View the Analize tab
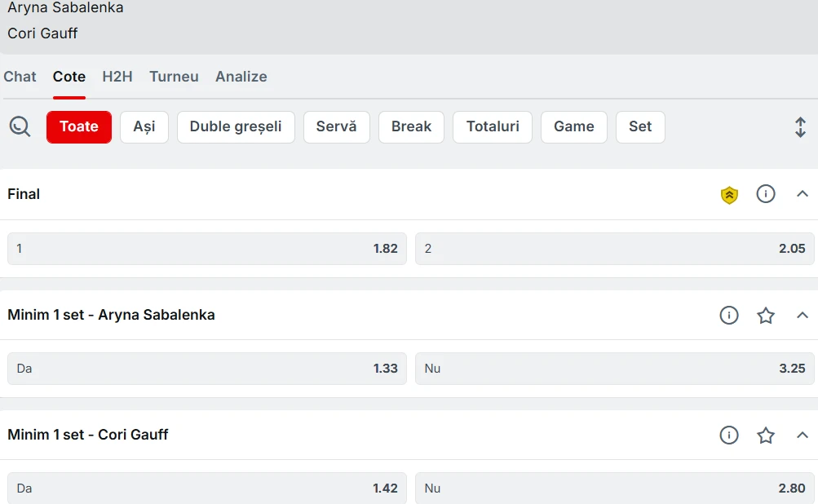Viewport: 818px width, 504px height. click(x=241, y=77)
